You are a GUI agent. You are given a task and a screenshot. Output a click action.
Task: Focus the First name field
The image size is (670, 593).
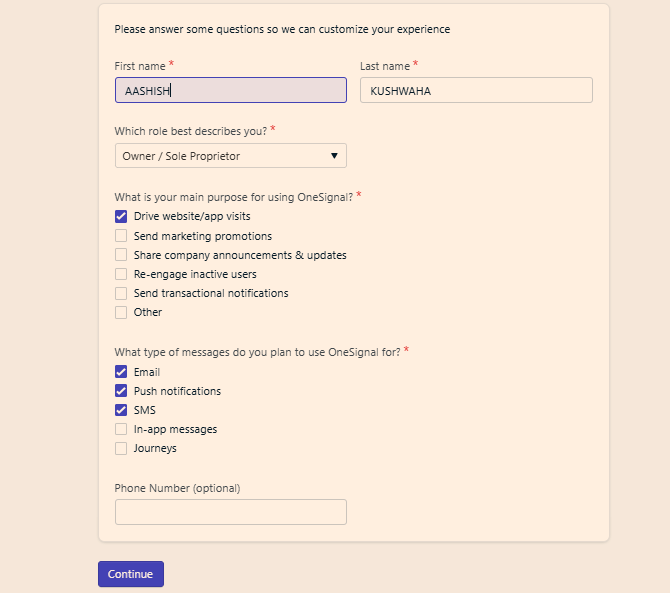coord(231,90)
